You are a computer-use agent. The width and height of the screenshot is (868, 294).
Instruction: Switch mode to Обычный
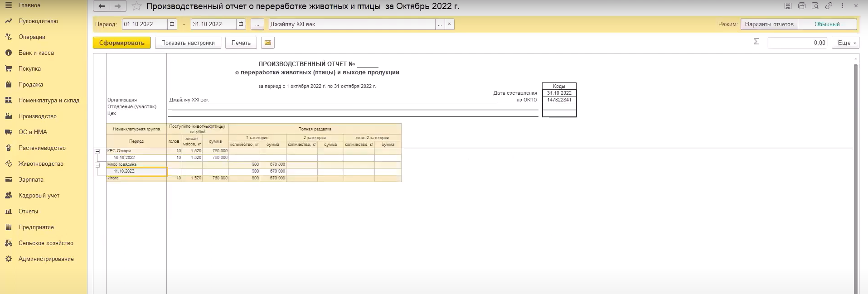click(x=827, y=24)
